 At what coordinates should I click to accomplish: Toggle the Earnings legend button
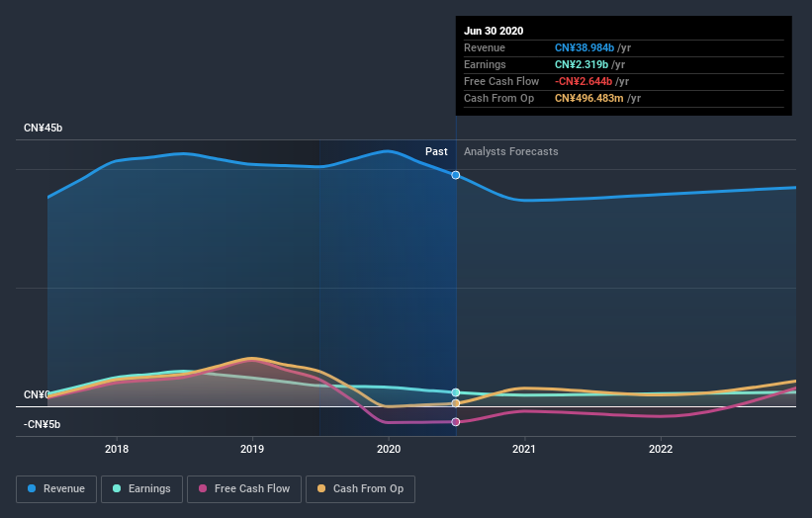click(141, 489)
